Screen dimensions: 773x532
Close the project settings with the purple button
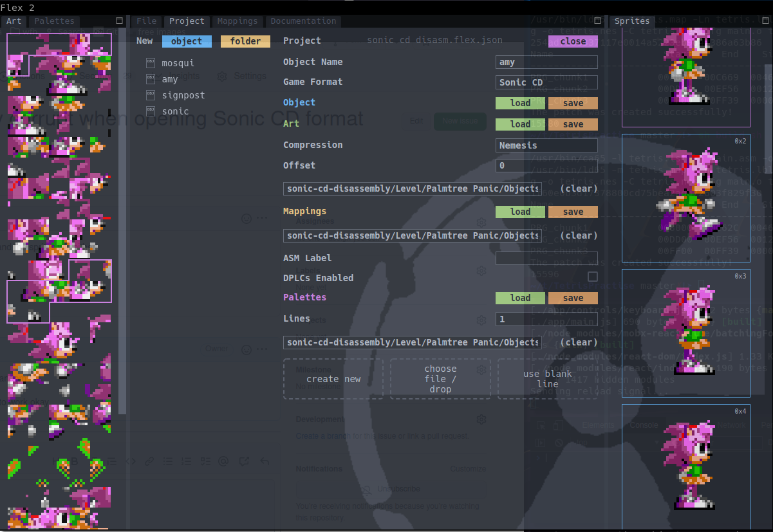(573, 41)
